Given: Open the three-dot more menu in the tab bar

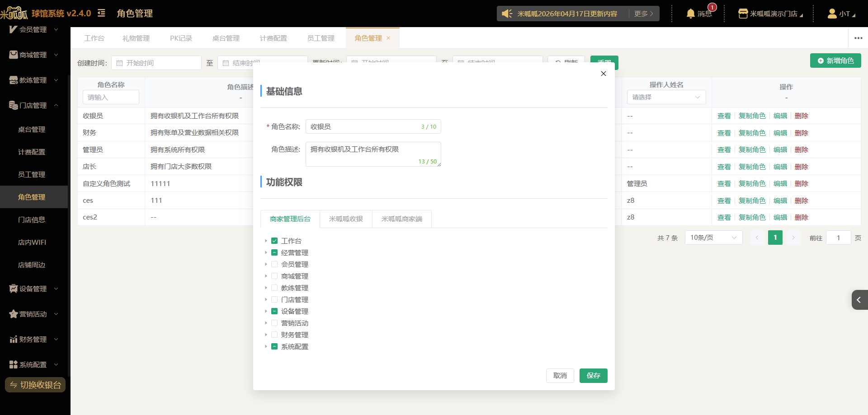Looking at the screenshot, I should [x=859, y=38].
